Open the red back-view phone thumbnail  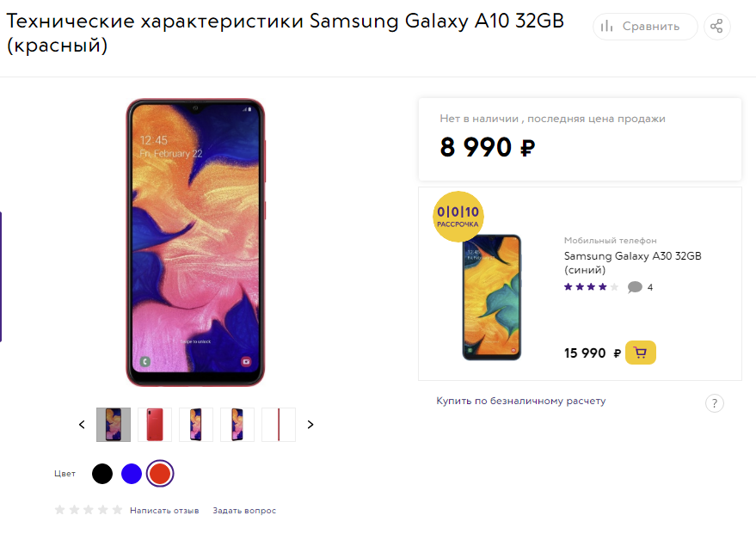(x=155, y=425)
